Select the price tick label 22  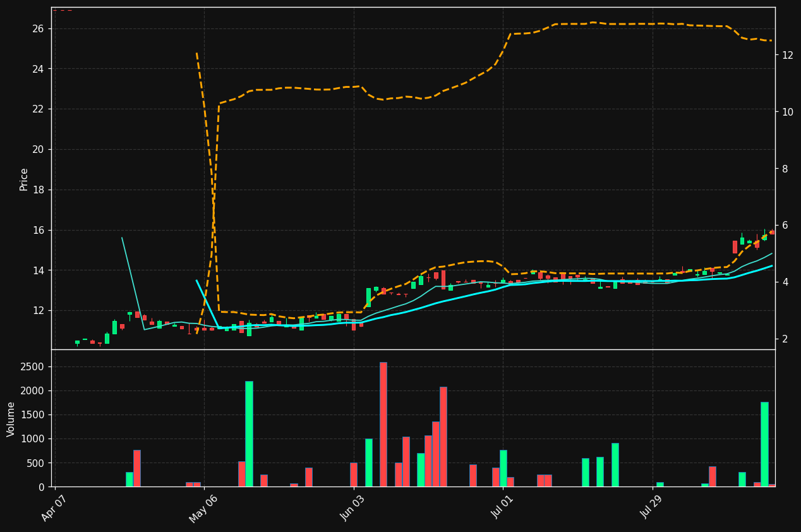pyautogui.click(x=37, y=109)
